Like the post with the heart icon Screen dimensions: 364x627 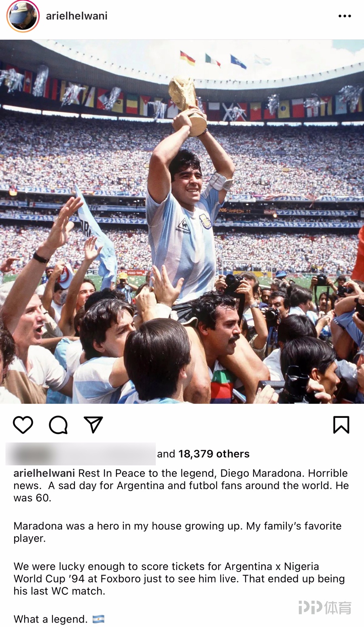(23, 425)
